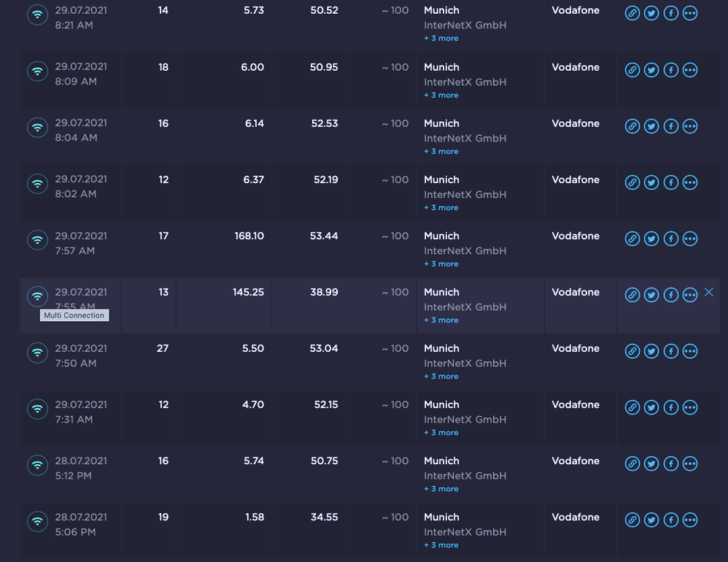
Task: Open more options for 28.07.2021 5:12 PM result
Action: pyautogui.click(x=689, y=463)
